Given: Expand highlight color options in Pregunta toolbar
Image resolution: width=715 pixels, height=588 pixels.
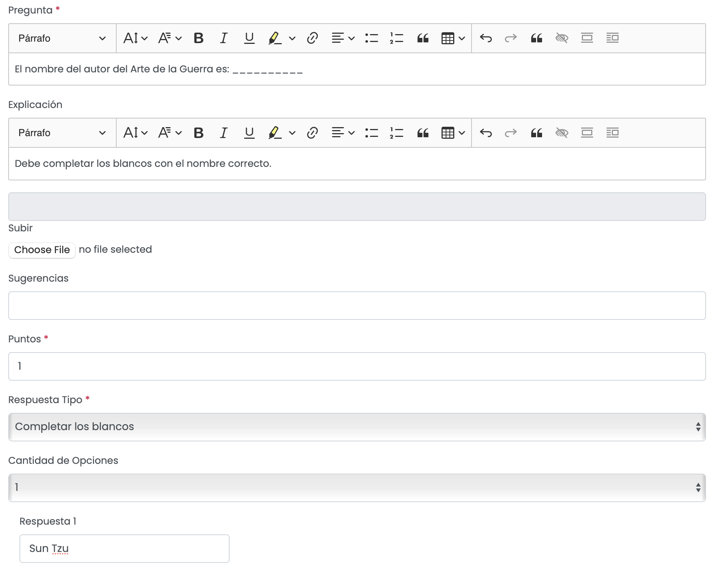Looking at the screenshot, I should tap(292, 38).
